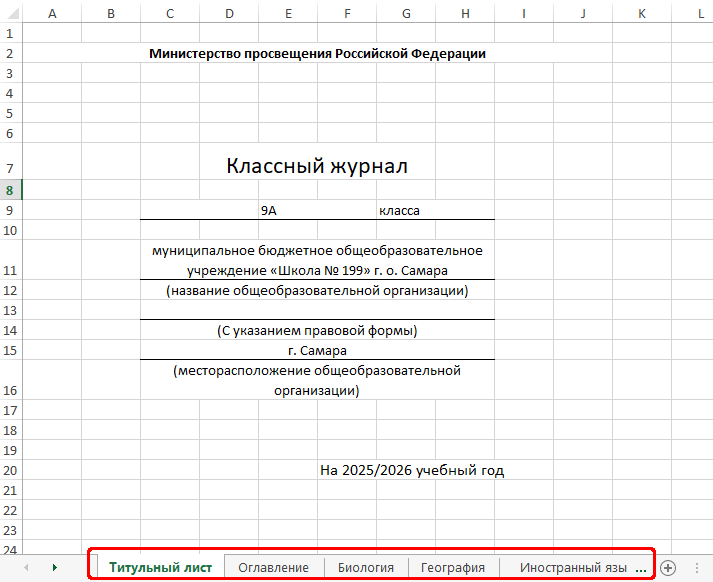Show more sheets via the ellipsis
The image size is (713, 582).
coord(641,567)
